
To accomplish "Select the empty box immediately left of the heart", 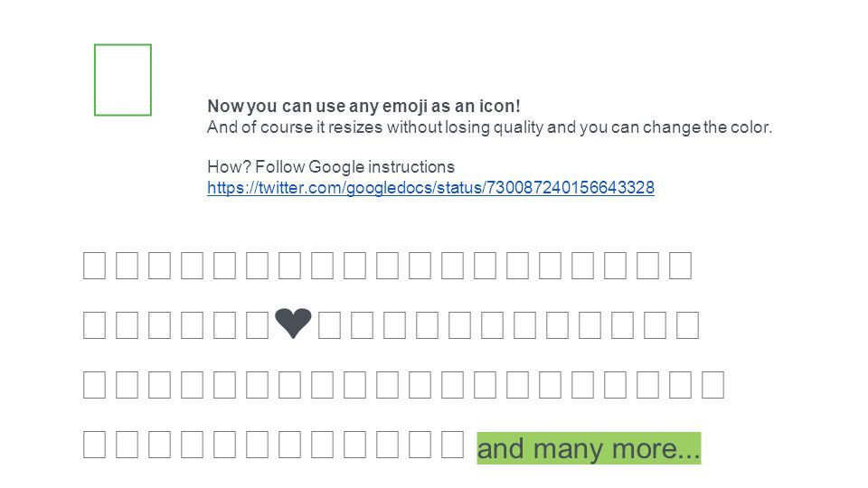I will coord(258,324).
